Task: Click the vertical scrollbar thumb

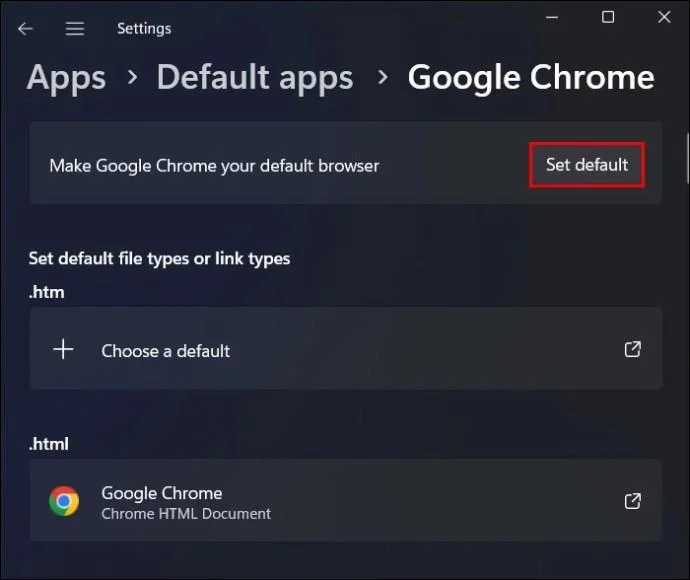Action: (687, 158)
